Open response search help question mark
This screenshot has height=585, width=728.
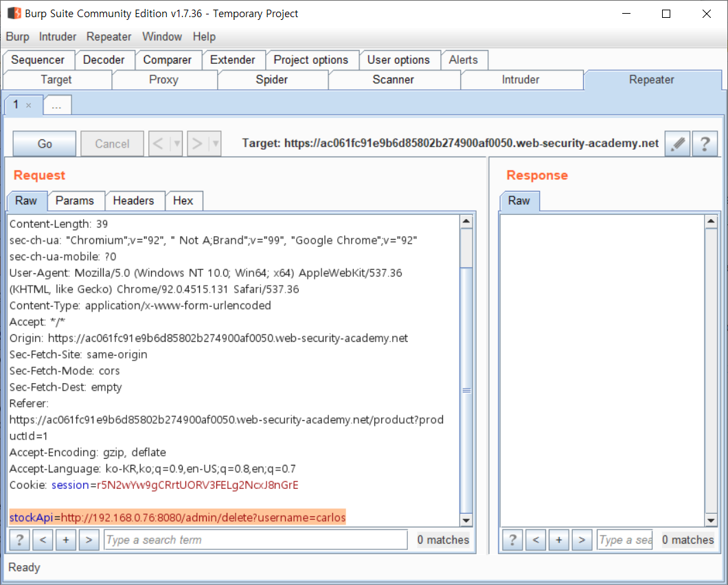pos(512,540)
